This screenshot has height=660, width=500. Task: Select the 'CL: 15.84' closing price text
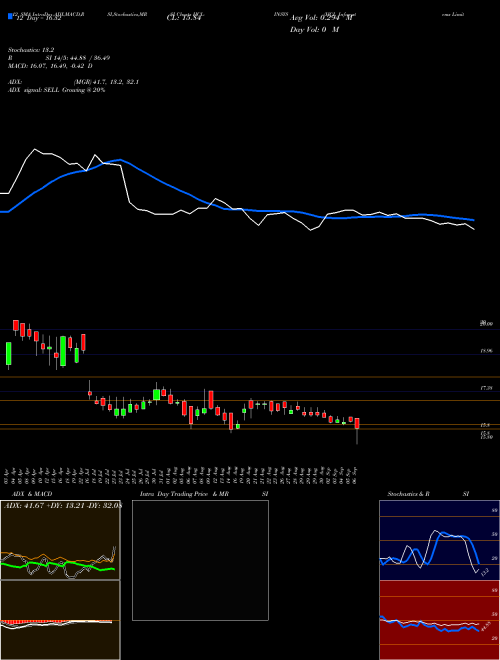pos(183,18)
